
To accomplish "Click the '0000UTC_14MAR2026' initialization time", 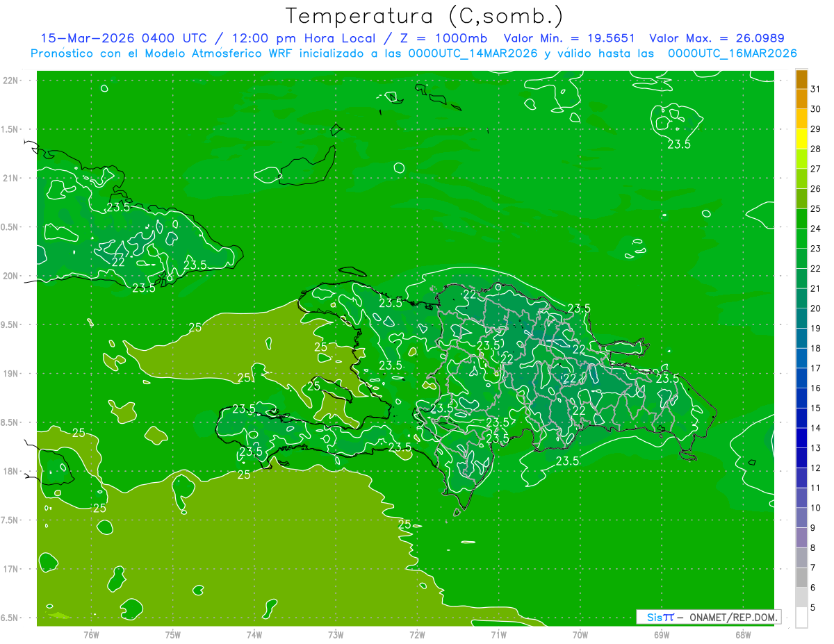I will click(x=472, y=53).
